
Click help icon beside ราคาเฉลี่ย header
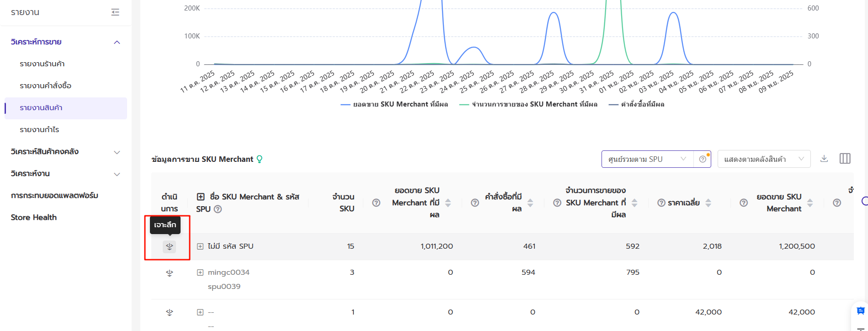pos(661,203)
